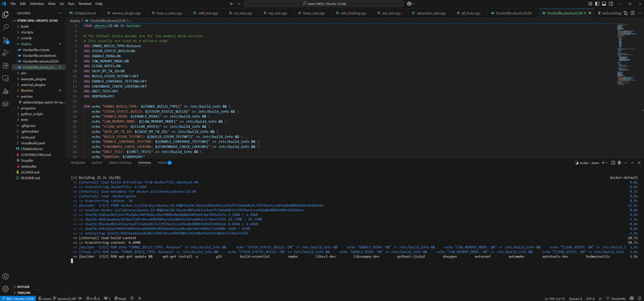Click the launch play icon in status bar
Viewport: 644px width, 301px height.
coord(140,299)
